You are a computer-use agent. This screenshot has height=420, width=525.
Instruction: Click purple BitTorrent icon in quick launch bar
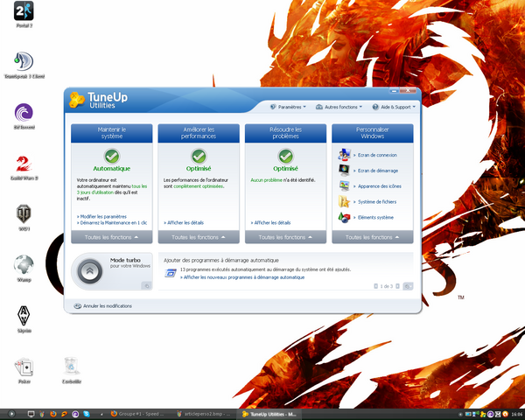pos(75,414)
